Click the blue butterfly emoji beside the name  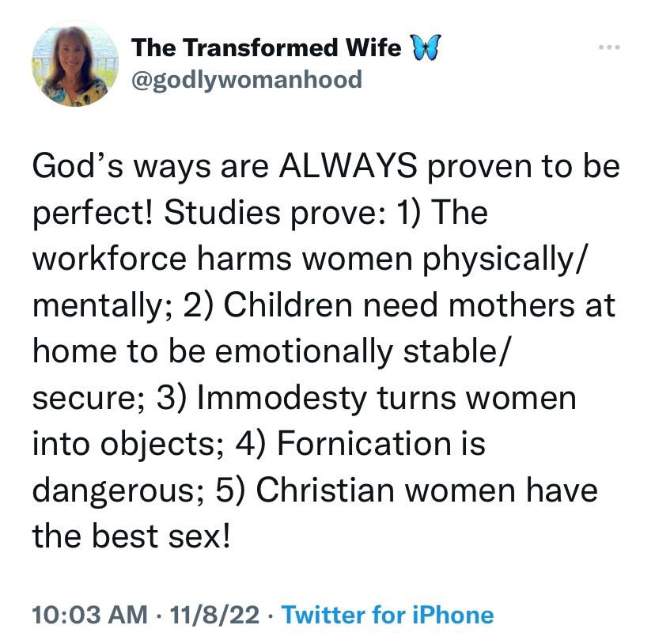(x=426, y=47)
